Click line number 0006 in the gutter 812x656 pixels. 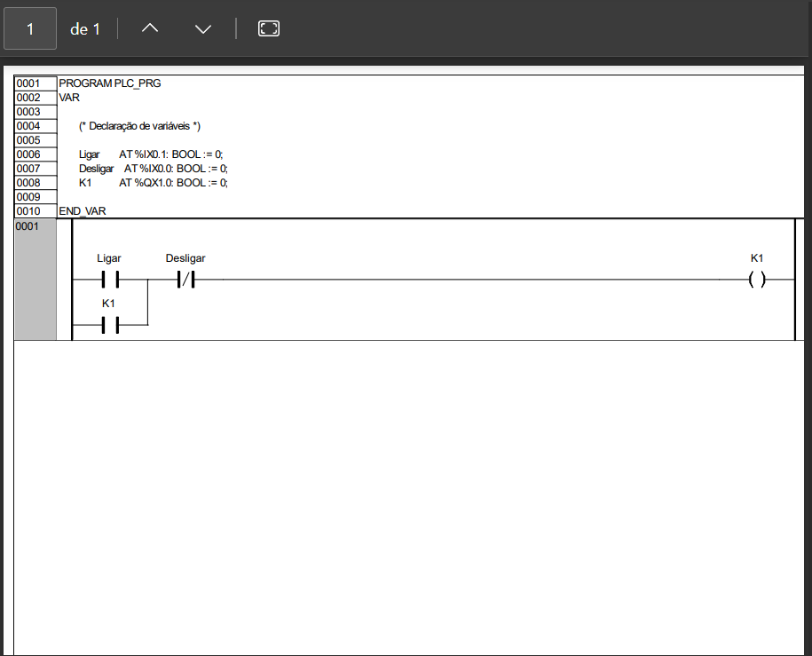tap(28, 154)
